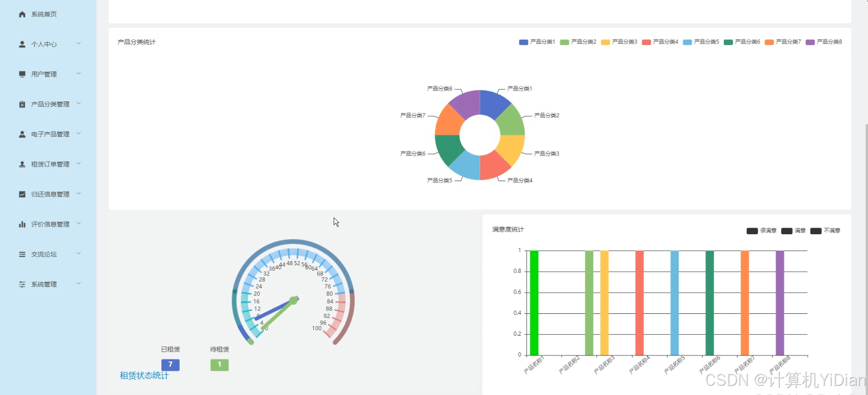
Task: Expand the 产品分类管理 menu chevron
Action: tap(79, 103)
